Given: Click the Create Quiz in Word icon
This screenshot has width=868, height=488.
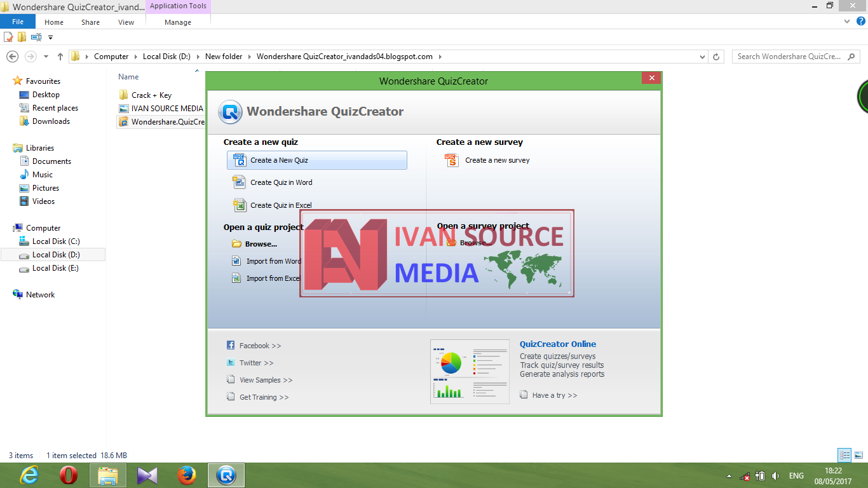Looking at the screenshot, I should click(x=239, y=182).
